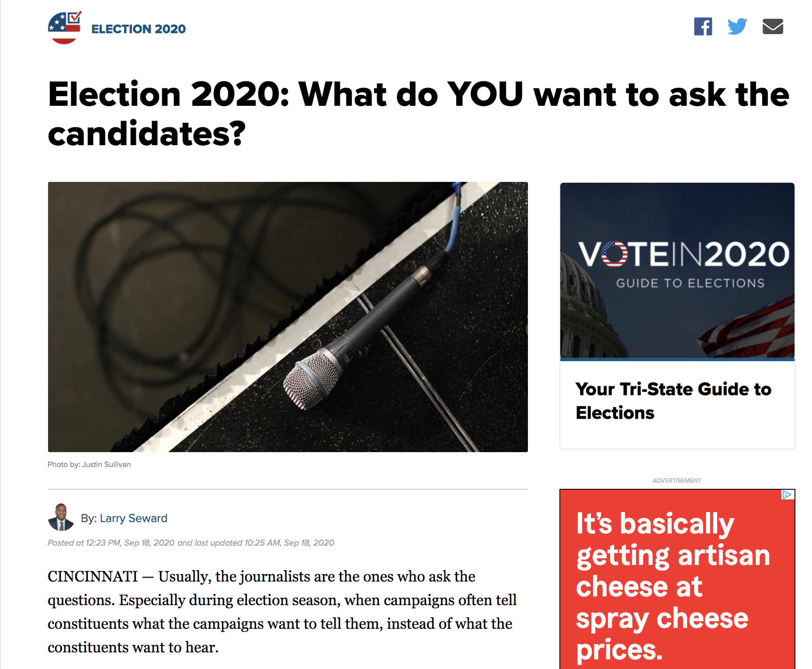Click the 'GUIDE TO ELECTIONS' subtitle text
The height and width of the screenshot is (669, 812).
click(690, 283)
